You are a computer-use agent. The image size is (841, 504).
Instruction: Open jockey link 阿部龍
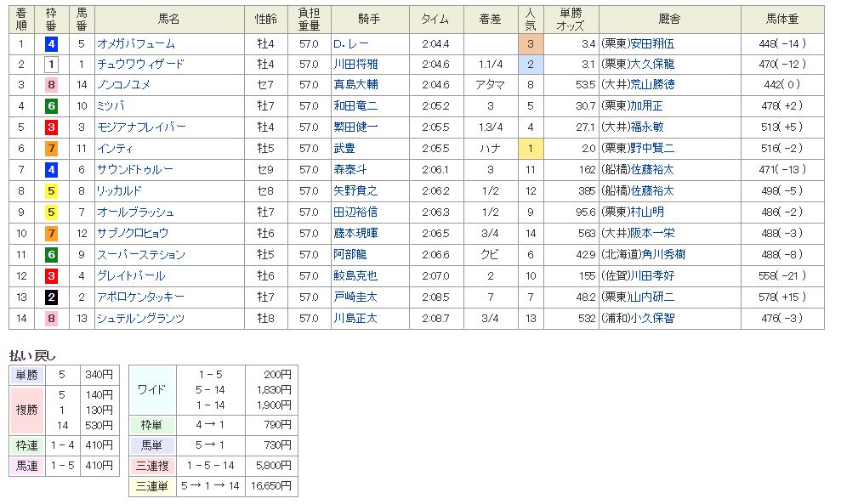350,255
